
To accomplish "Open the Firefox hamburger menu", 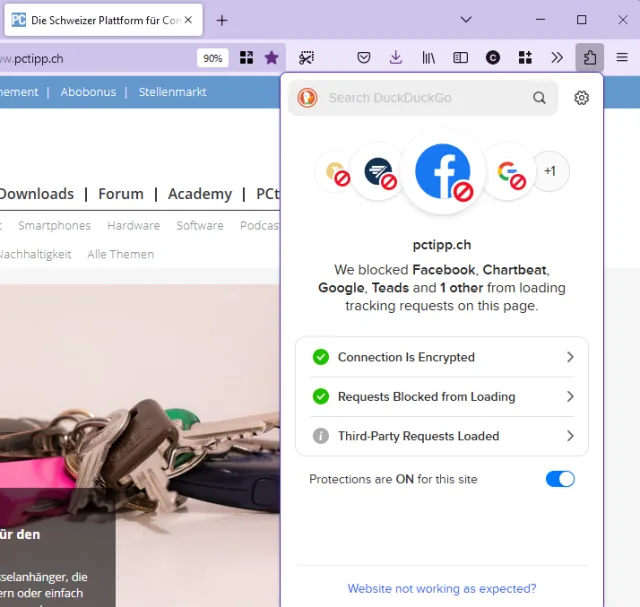I will point(622,58).
